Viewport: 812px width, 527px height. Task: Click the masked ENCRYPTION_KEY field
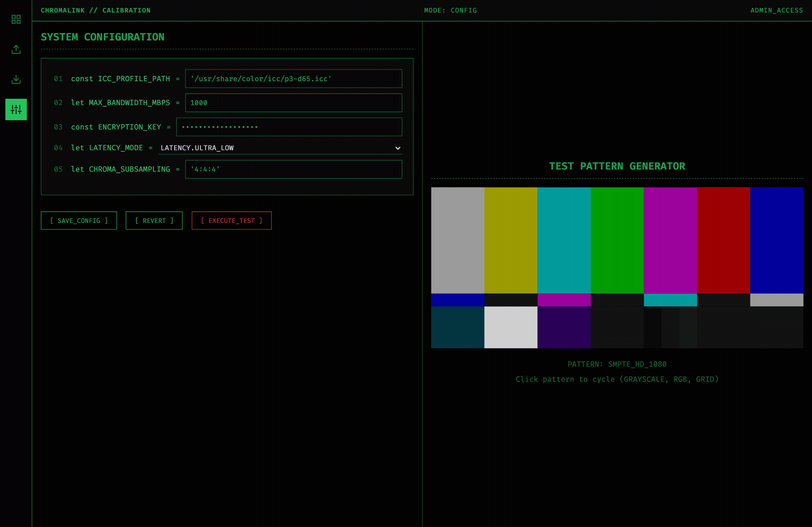click(x=289, y=127)
